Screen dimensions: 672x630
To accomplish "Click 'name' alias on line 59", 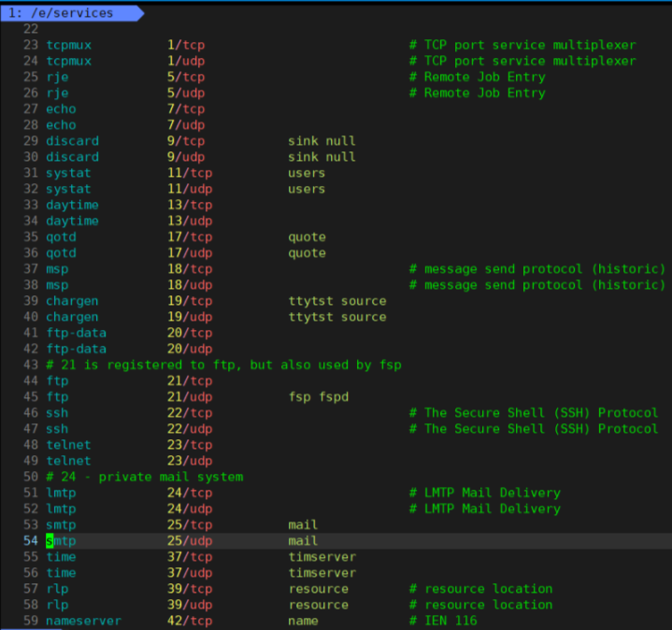I will coord(303,621).
